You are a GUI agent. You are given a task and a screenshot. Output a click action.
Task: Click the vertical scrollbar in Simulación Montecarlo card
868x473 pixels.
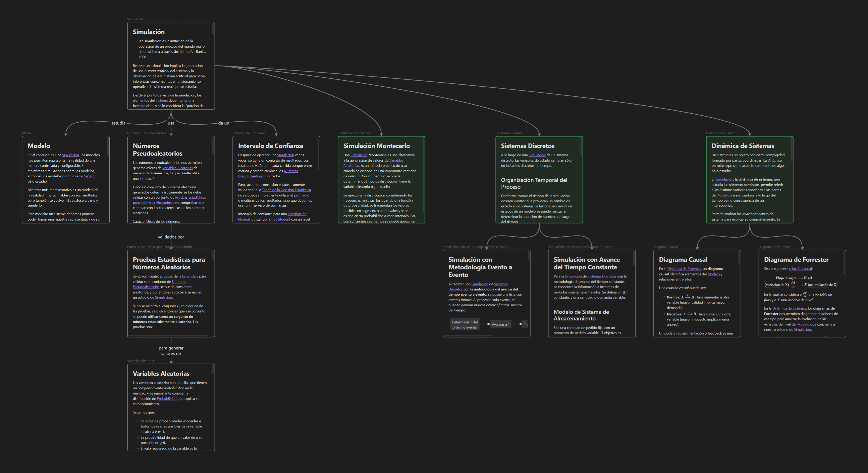point(423,175)
